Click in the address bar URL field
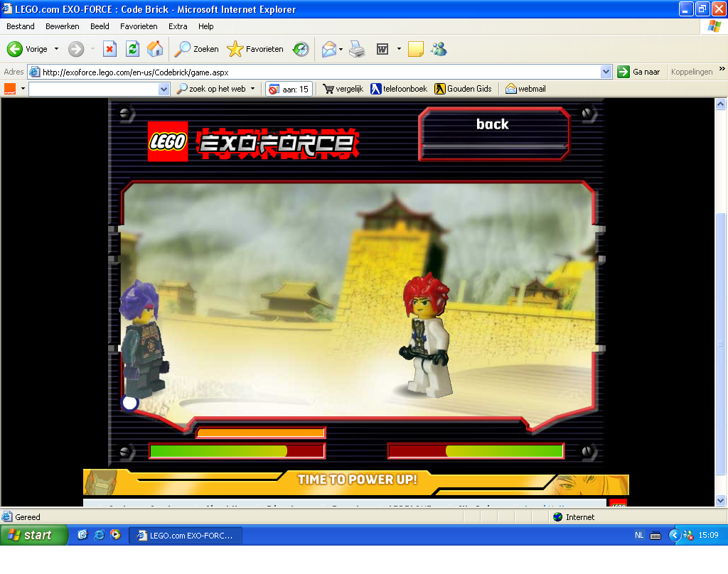The height and width of the screenshot is (574, 728). click(321, 72)
